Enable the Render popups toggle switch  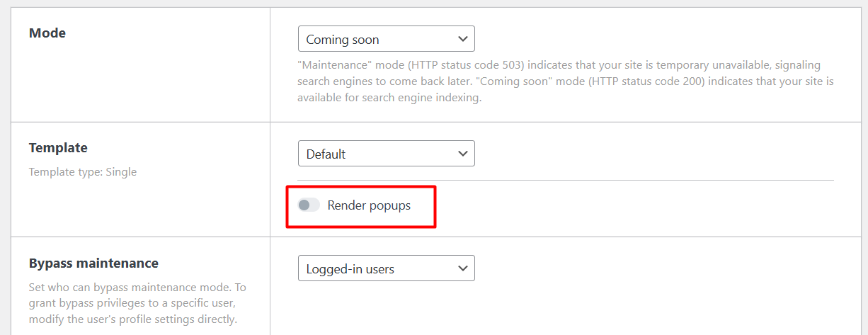point(309,205)
